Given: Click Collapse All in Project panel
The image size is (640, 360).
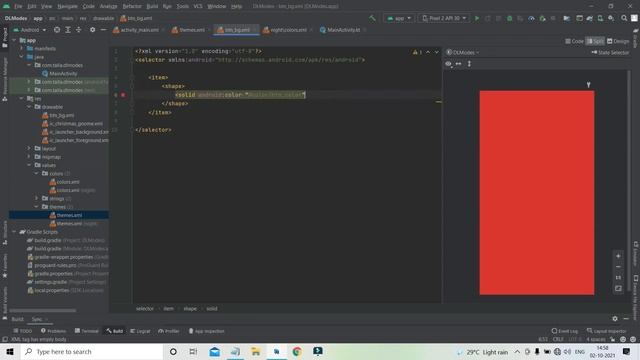Looking at the screenshot, I should pos(78,30).
